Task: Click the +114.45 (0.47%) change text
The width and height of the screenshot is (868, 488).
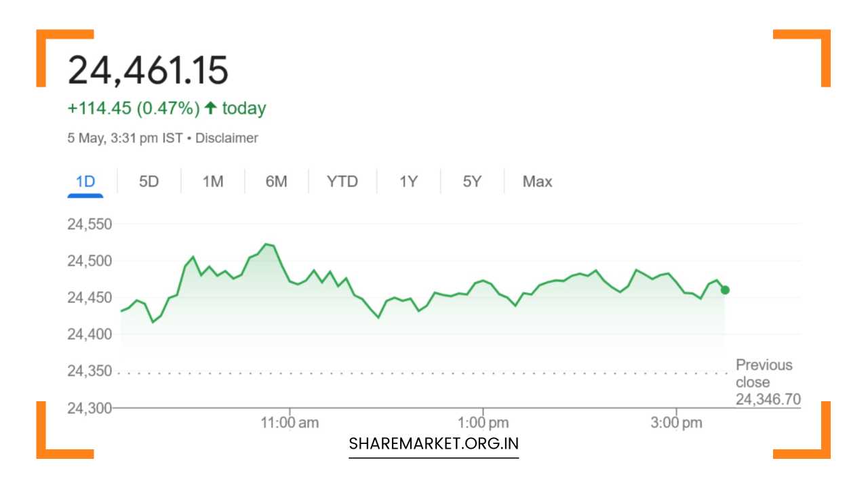Action: tap(134, 108)
